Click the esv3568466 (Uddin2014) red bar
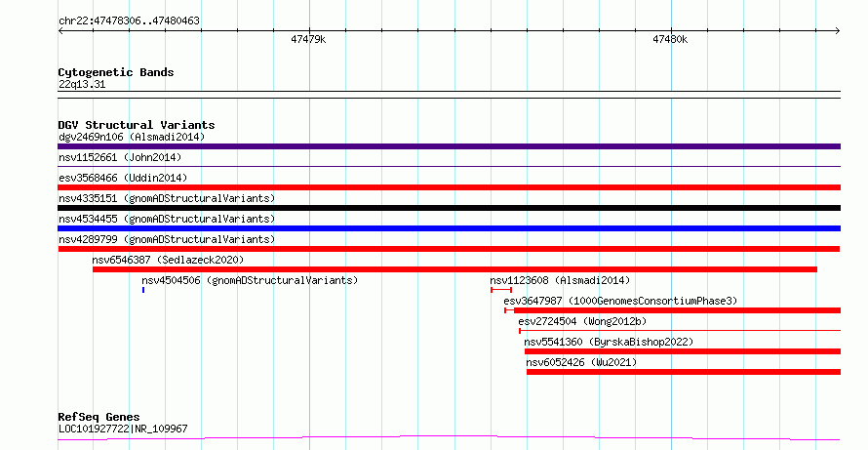Image resolution: width=868 pixels, height=450 pixels. 449,187
